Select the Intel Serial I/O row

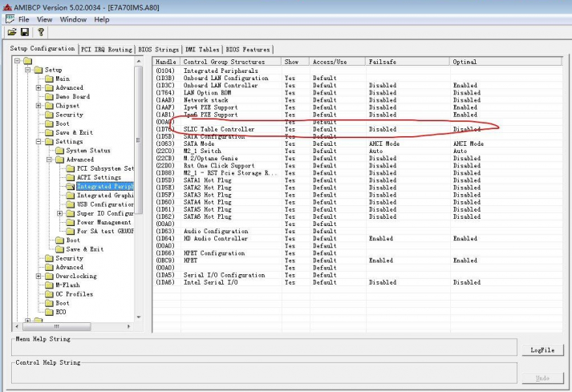click(x=358, y=282)
